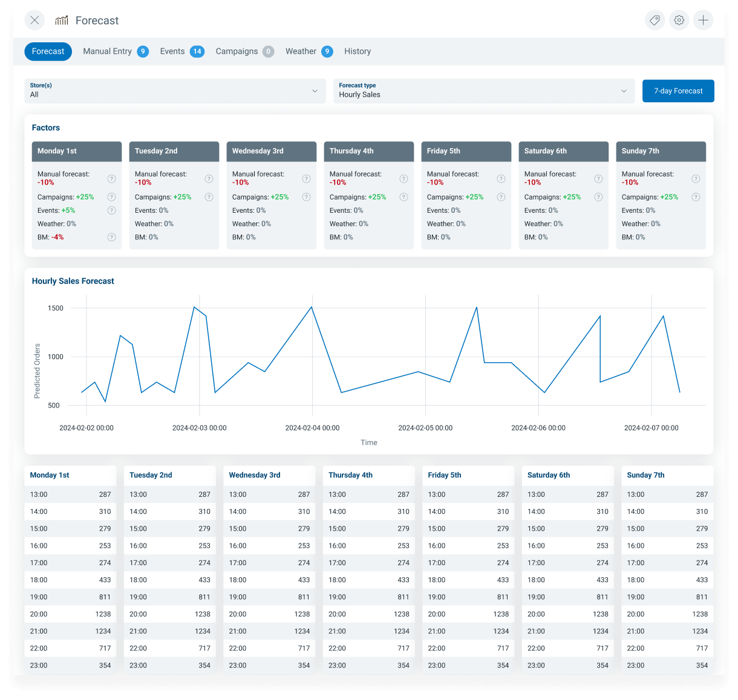Screen dimensions: 738x700
Task: Open the settings gear in the header
Action: click(679, 20)
